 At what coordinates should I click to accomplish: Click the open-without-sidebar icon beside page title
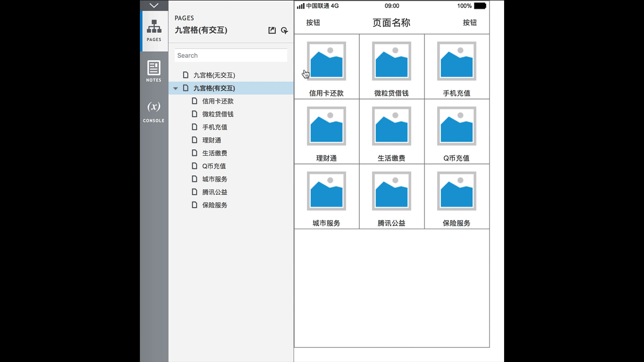pos(272,31)
